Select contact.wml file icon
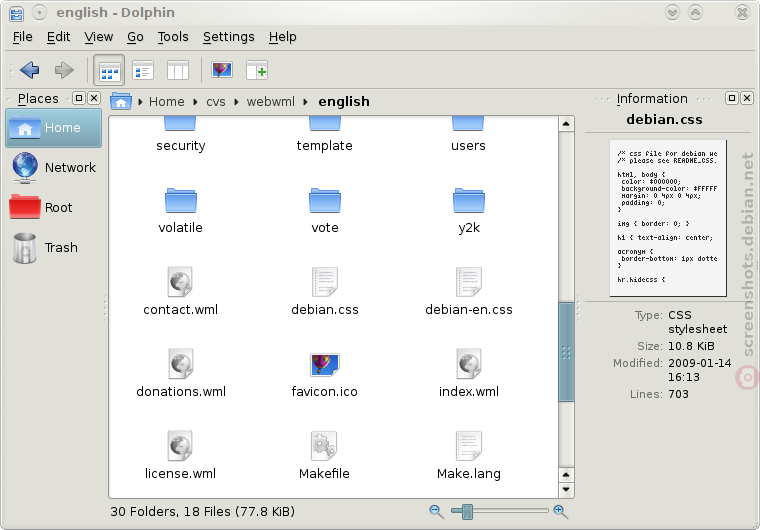This screenshot has height=530, width=760. click(180, 282)
